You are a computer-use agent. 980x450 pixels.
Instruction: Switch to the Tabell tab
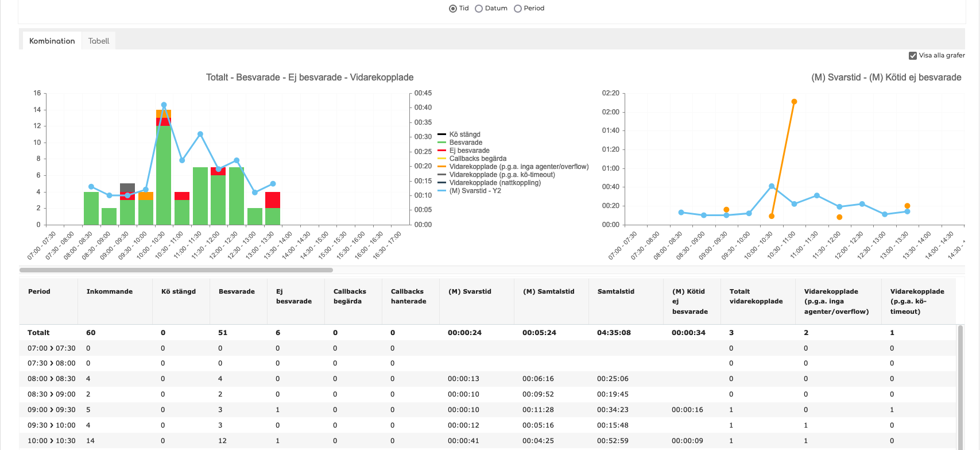coord(99,41)
